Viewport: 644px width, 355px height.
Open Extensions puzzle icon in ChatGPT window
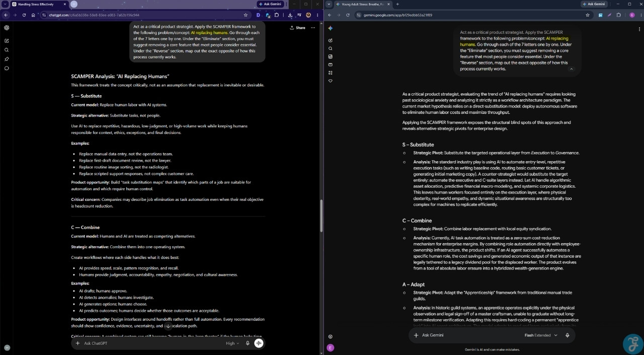277,15
